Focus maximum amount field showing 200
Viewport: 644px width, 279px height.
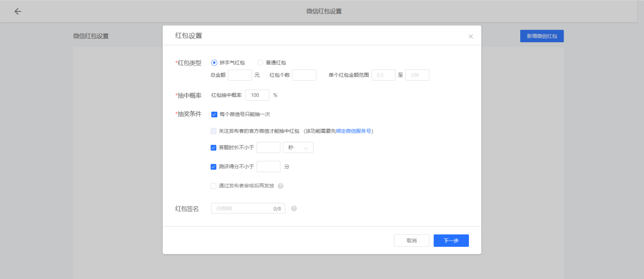418,75
